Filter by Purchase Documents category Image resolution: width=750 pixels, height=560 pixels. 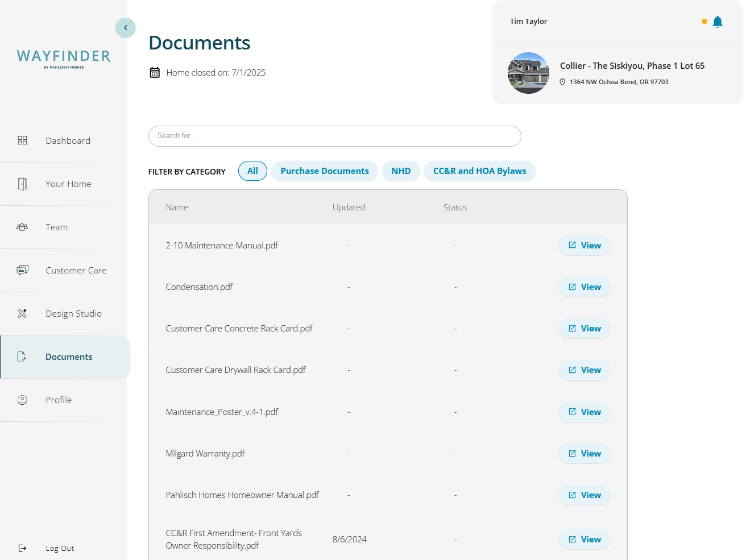tap(324, 171)
